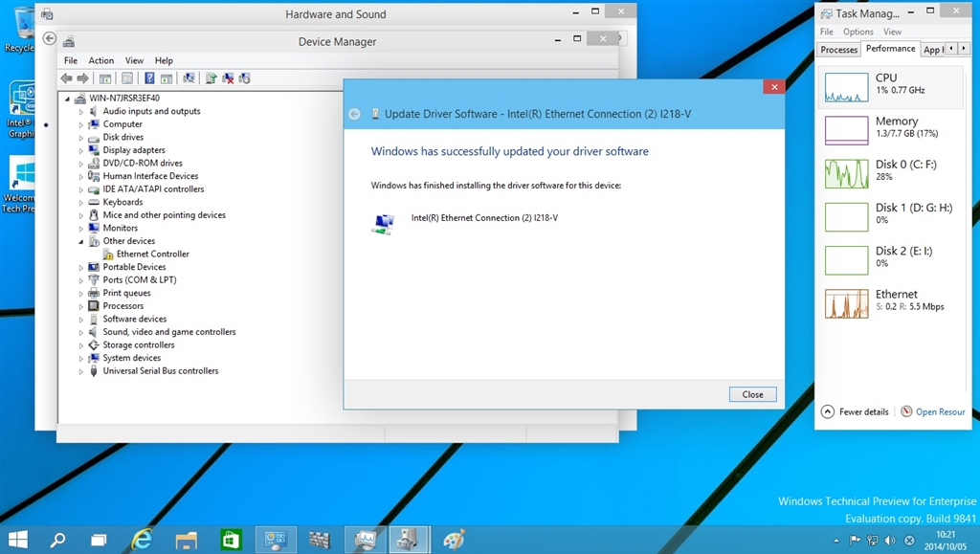Open File Explorer from taskbar

point(187,540)
